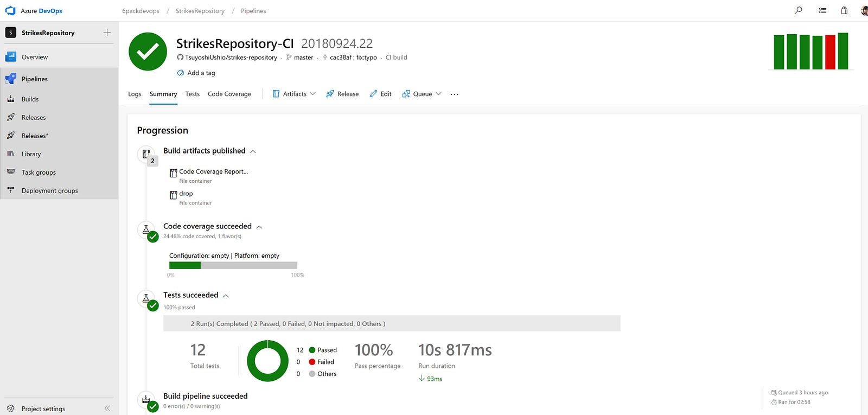Collapse the Tests succeeded section
Screen dimensions: 868x415
coord(226,296)
